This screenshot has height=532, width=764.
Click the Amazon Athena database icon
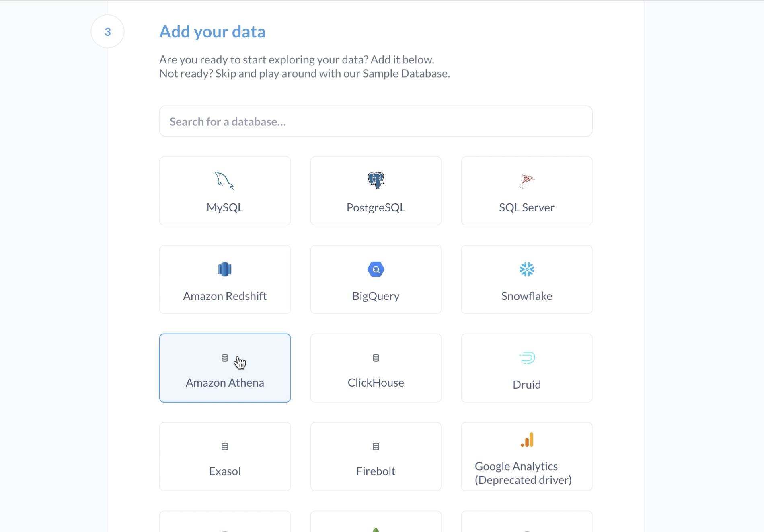pyautogui.click(x=225, y=358)
